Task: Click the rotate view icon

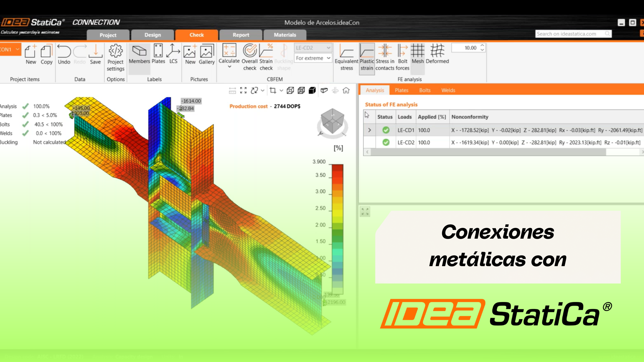Action: 254,90
